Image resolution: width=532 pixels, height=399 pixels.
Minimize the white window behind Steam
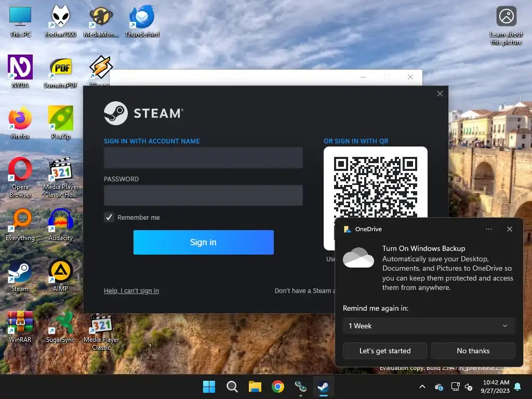(363, 77)
